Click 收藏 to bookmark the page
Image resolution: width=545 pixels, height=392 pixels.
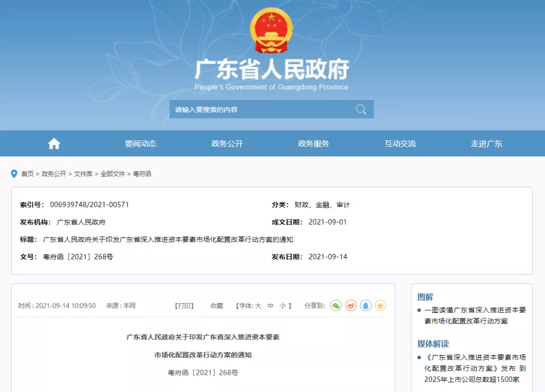pyautogui.click(x=216, y=306)
